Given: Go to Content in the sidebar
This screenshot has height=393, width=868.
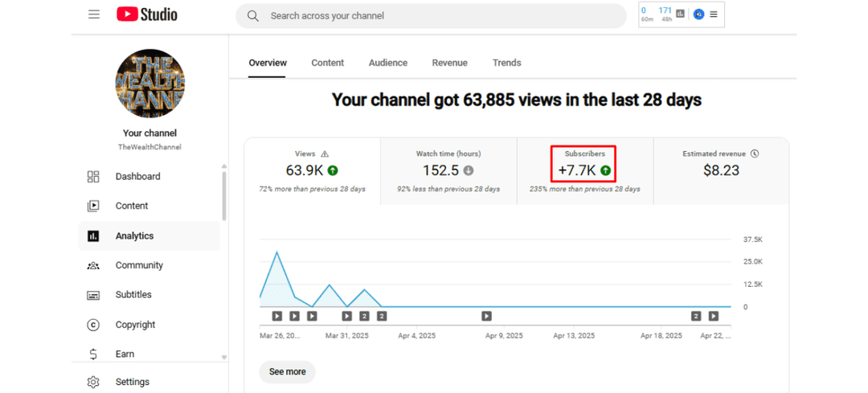Looking at the screenshot, I should [x=132, y=206].
